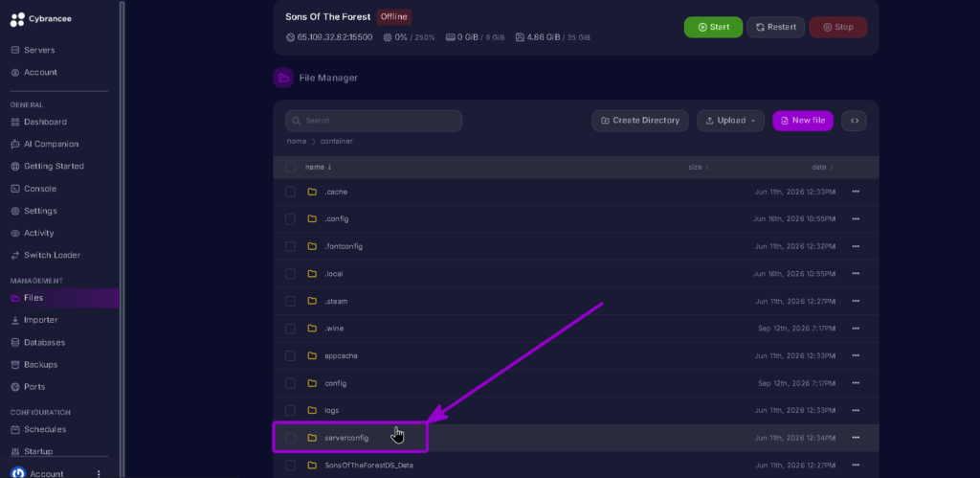Check the logs folder checkbox
This screenshot has height=478, width=980.
tap(291, 410)
